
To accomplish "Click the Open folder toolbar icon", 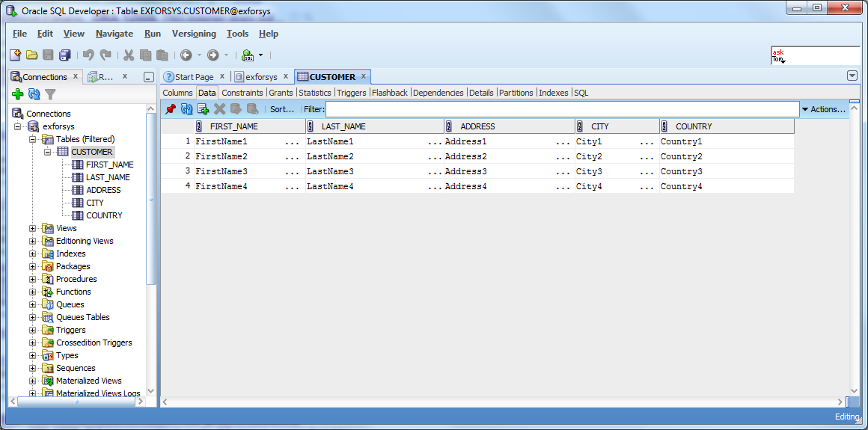I will [31, 55].
